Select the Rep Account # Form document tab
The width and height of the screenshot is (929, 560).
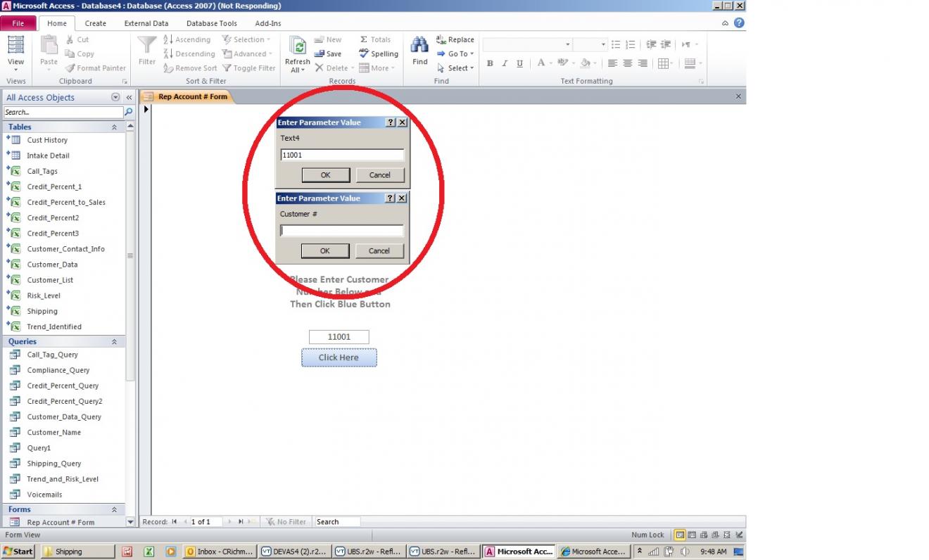click(187, 96)
